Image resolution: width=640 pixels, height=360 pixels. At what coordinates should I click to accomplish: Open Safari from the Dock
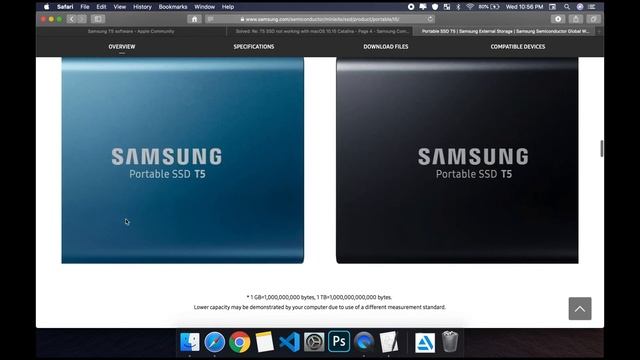click(215, 342)
